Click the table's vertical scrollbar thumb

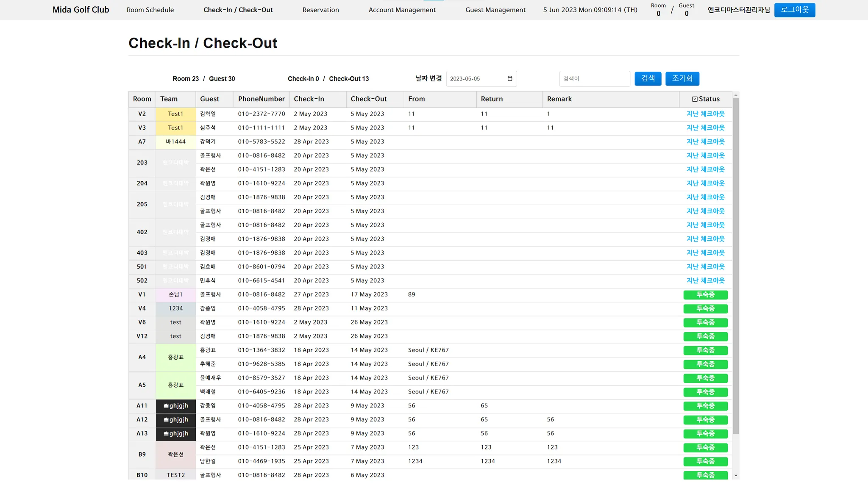736,266
